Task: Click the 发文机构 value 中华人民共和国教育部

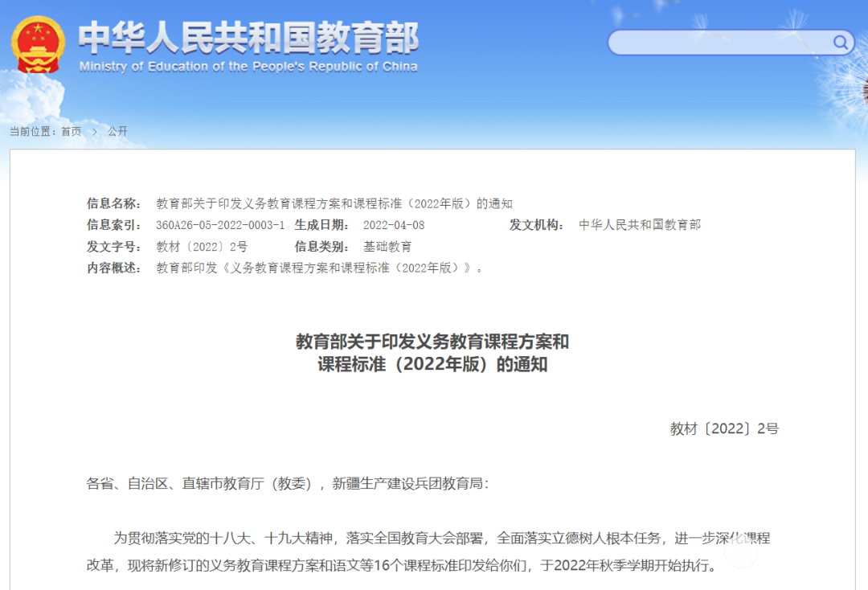Action: click(640, 225)
